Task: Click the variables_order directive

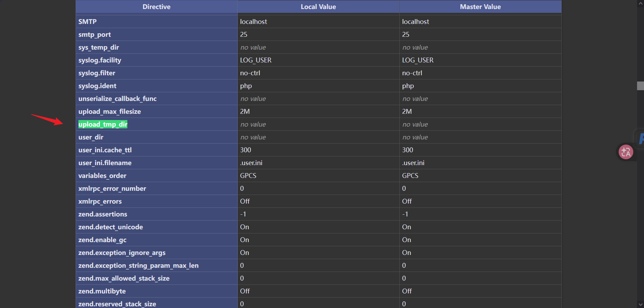Action: (x=102, y=176)
